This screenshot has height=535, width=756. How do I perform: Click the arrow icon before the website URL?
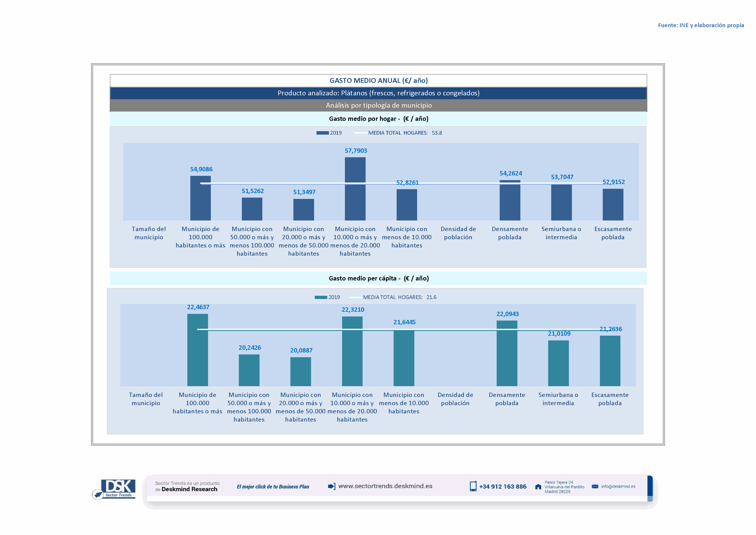click(332, 486)
